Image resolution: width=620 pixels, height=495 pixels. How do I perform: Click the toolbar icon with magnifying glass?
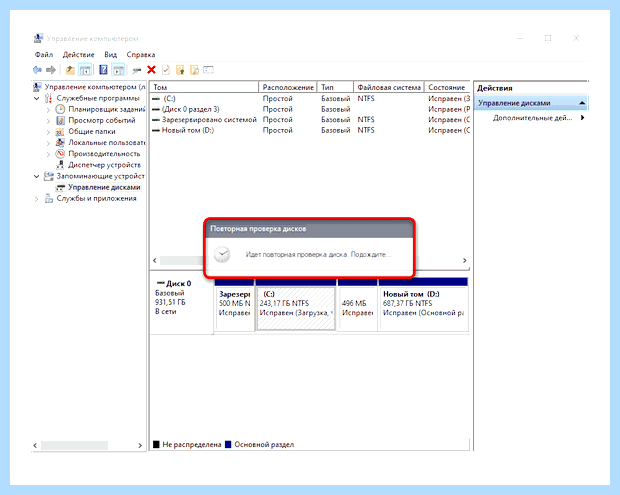click(x=195, y=70)
